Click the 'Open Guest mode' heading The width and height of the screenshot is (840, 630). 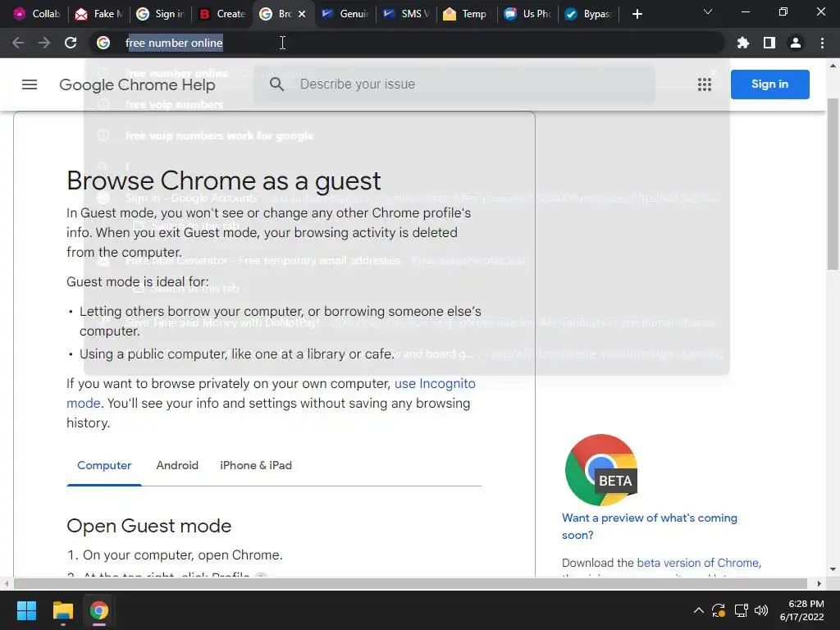pyautogui.click(x=149, y=526)
